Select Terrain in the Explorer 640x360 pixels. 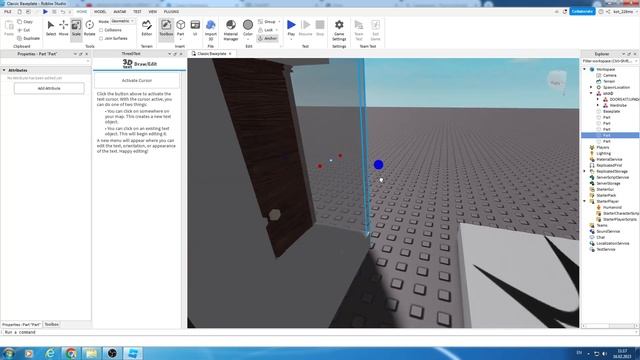[609, 81]
